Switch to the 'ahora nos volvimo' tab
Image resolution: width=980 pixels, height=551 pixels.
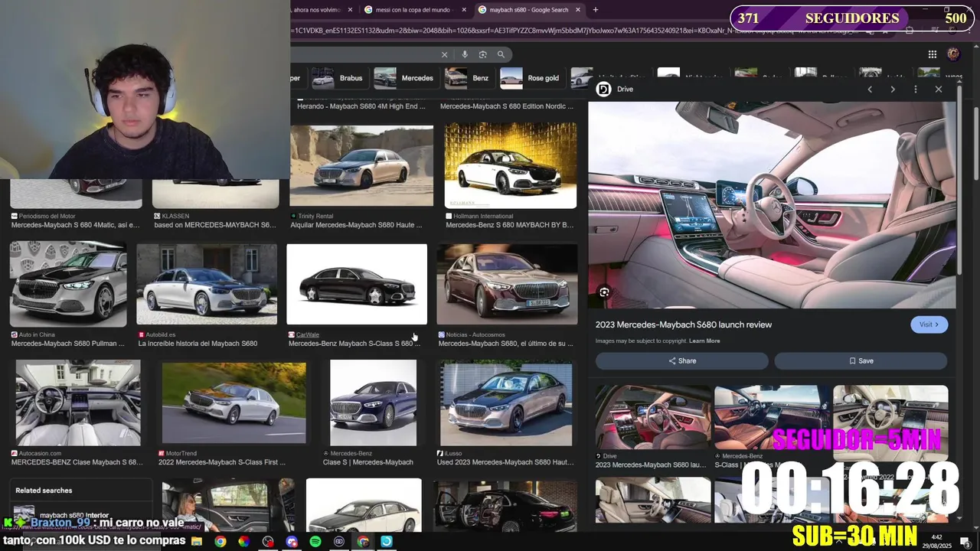[320, 10]
